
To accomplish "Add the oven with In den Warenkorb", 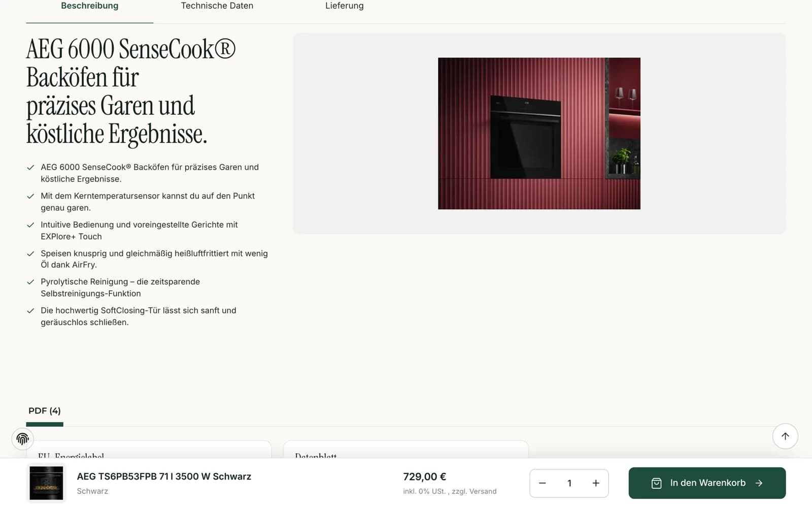I will 707,483.
